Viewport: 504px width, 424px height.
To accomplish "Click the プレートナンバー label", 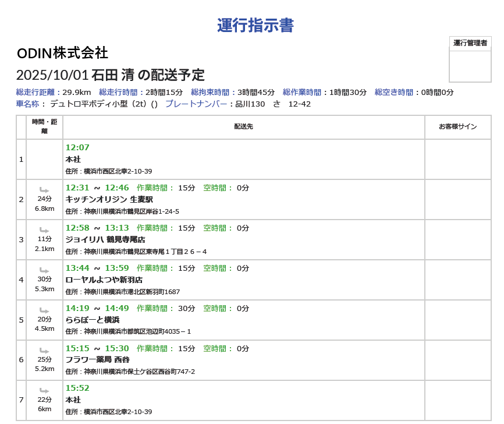I will coord(196,104).
